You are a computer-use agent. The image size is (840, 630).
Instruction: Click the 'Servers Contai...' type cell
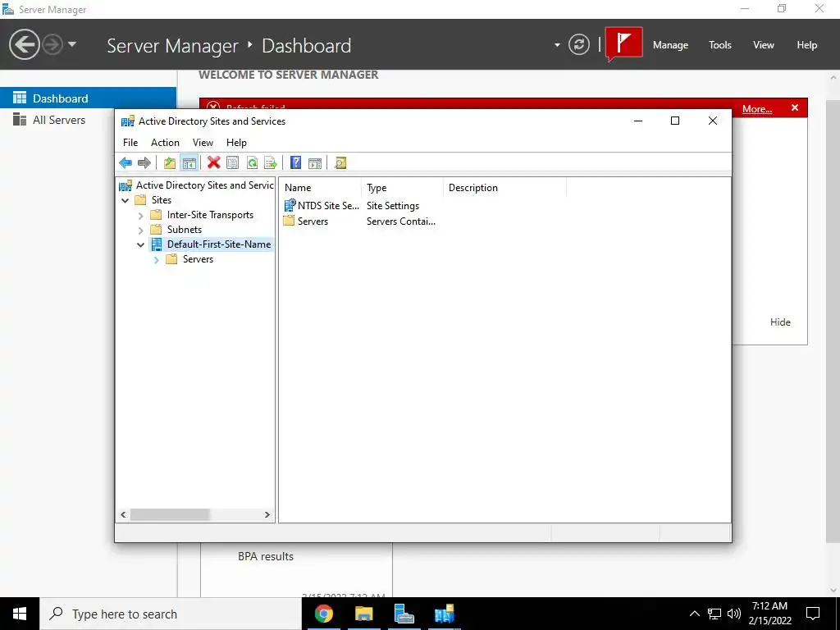tap(400, 221)
